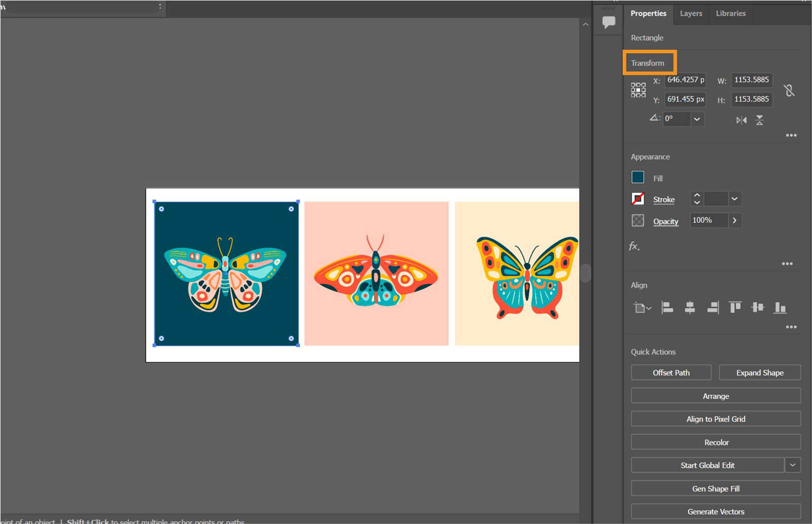Open the Align To dropdown

[642, 307]
